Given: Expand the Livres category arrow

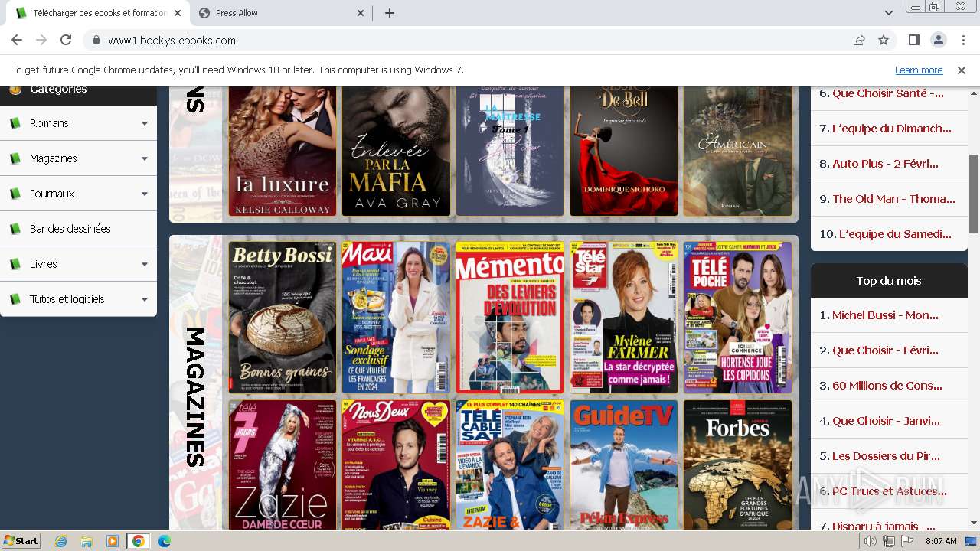Looking at the screenshot, I should click(145, 264).
